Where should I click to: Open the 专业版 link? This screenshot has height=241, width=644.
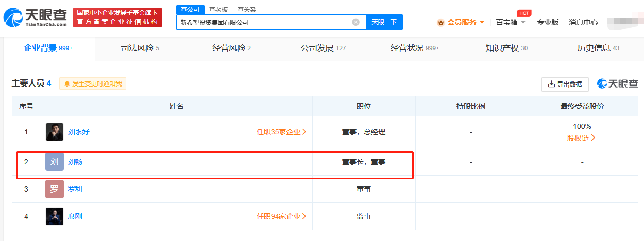pos(548,22)
